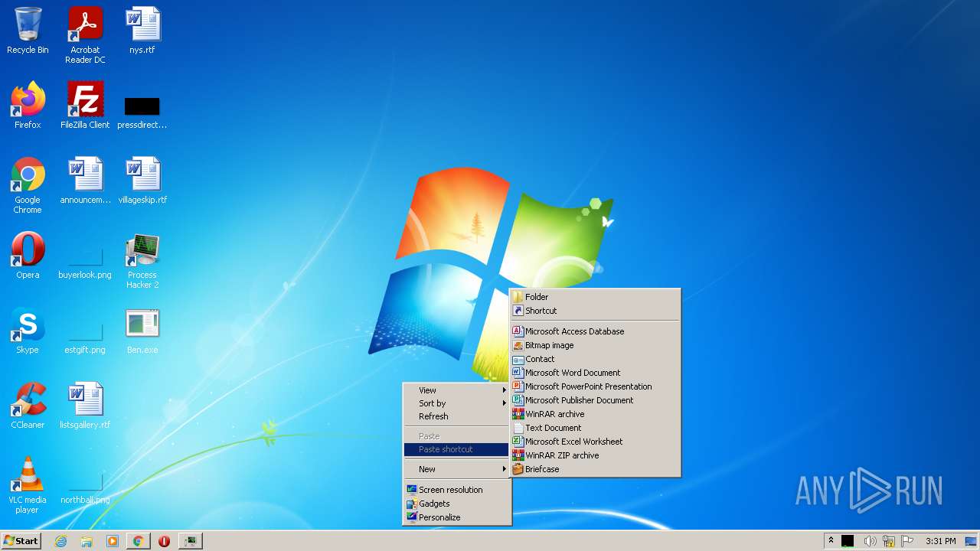Select the Recycle Bin desktop icon
The height and width of the screenshot is (551, 980).
[28, 31]
